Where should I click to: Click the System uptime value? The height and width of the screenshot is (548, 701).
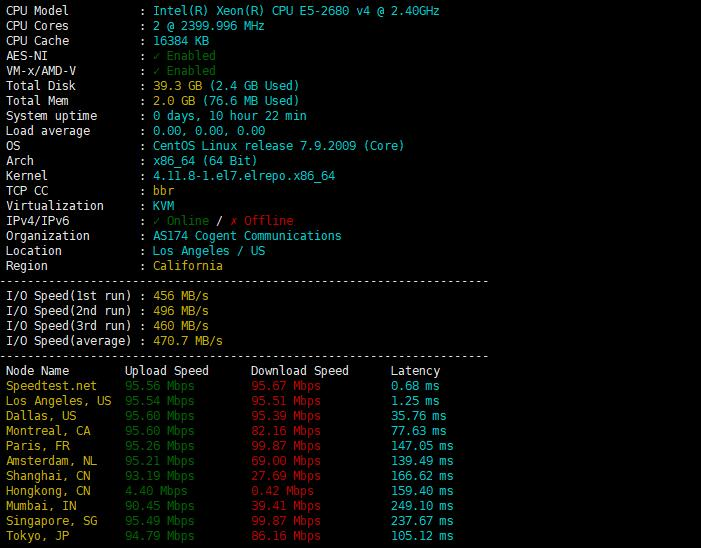tap(230, 116)
